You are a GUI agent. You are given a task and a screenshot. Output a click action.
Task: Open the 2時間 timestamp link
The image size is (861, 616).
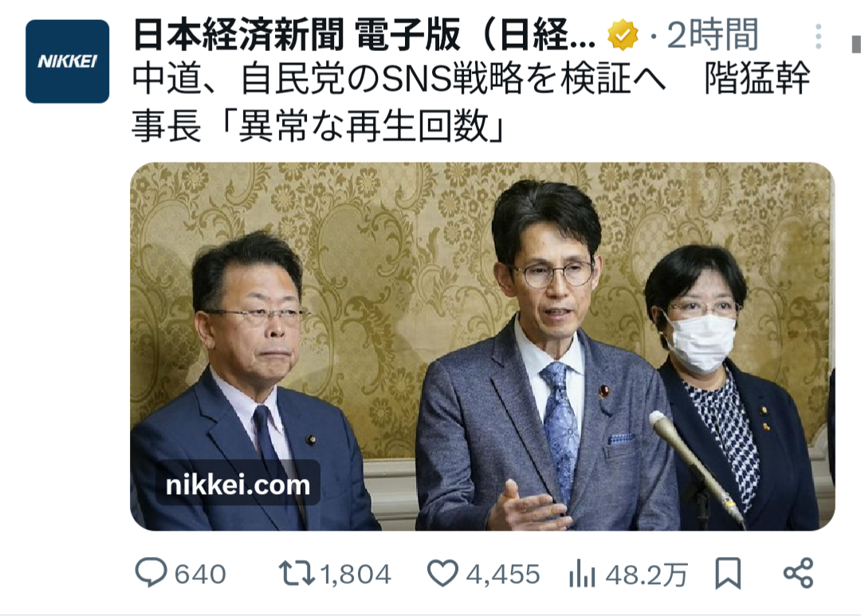pos(712,34)
